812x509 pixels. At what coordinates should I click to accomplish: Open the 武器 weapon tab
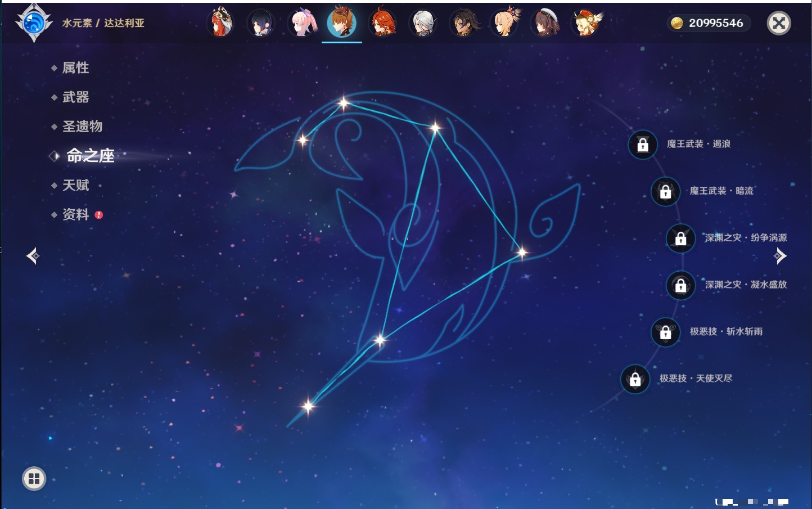tap(75, 97)
